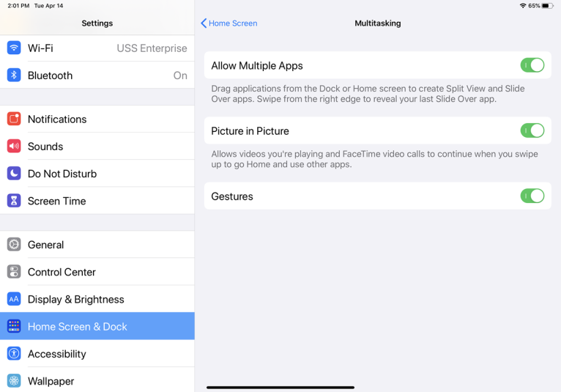This screenshot has width=561, height=392.
Task: Open Screen Time settings
Action: 97,201
